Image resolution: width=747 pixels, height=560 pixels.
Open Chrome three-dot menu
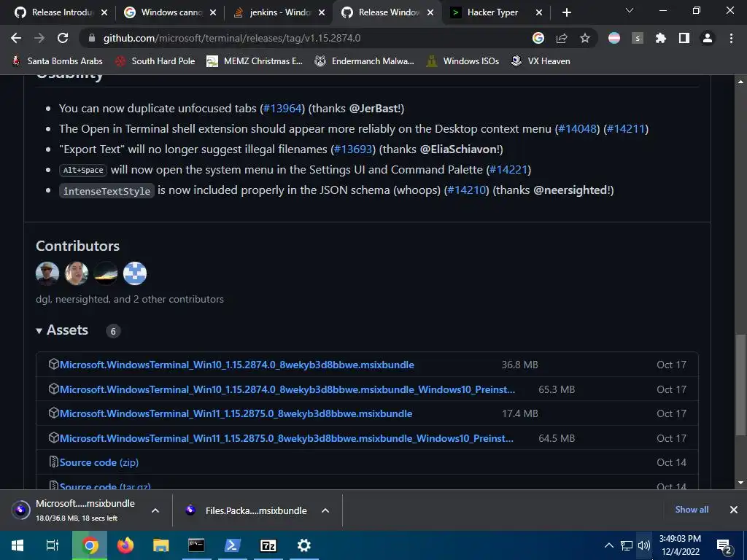point(731,38)
